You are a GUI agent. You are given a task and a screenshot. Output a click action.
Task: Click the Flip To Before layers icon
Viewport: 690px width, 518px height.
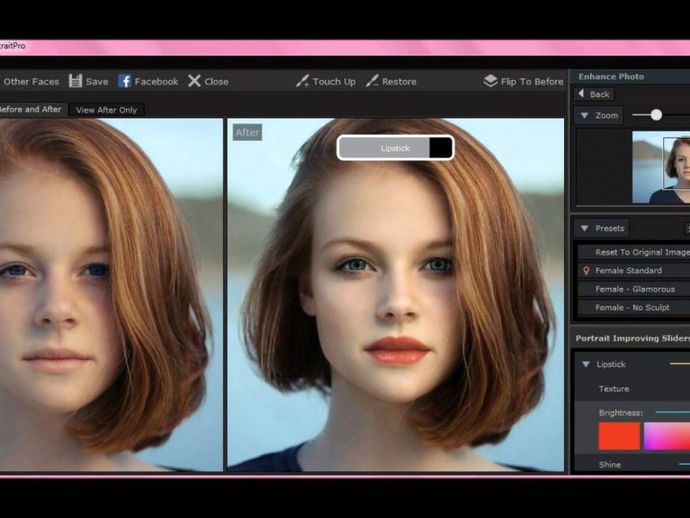pos(490,81)
